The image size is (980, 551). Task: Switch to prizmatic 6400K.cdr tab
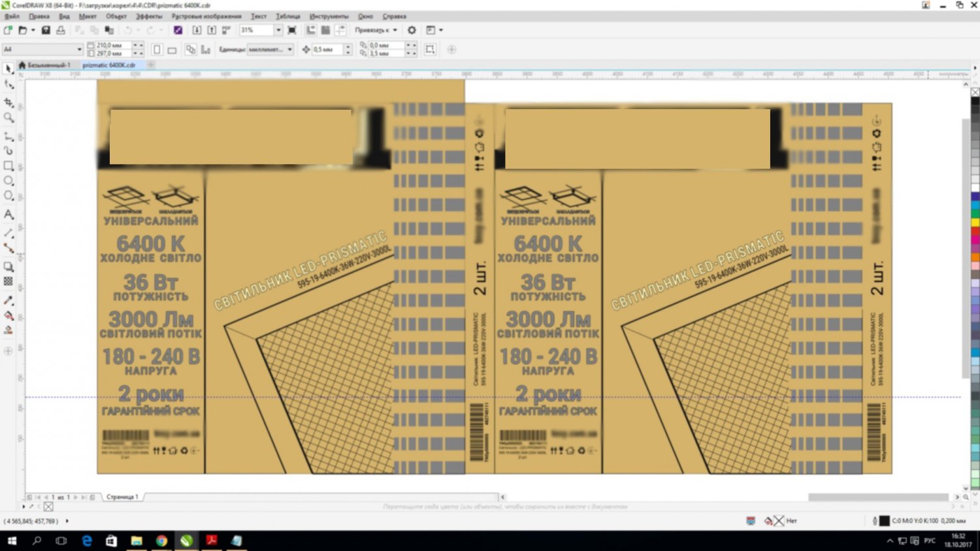click(x=109, y=65)
